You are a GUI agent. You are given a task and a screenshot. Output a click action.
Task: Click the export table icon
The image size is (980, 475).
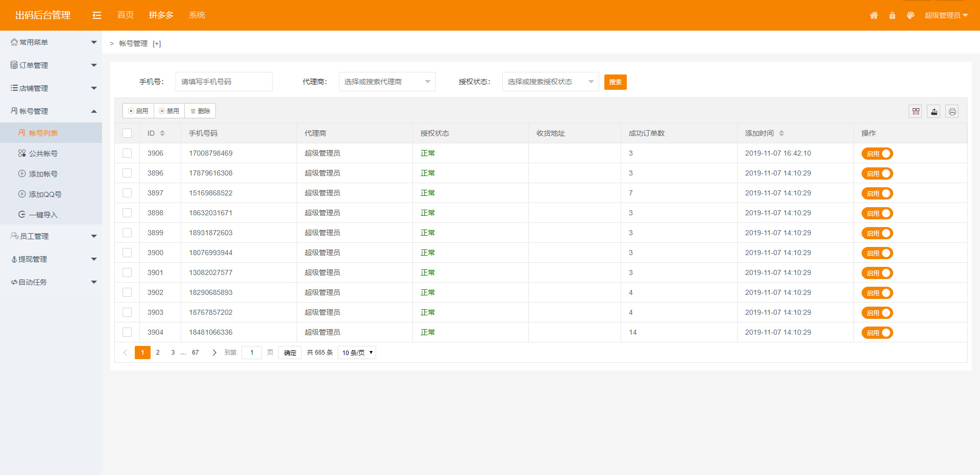coord(934,111)
